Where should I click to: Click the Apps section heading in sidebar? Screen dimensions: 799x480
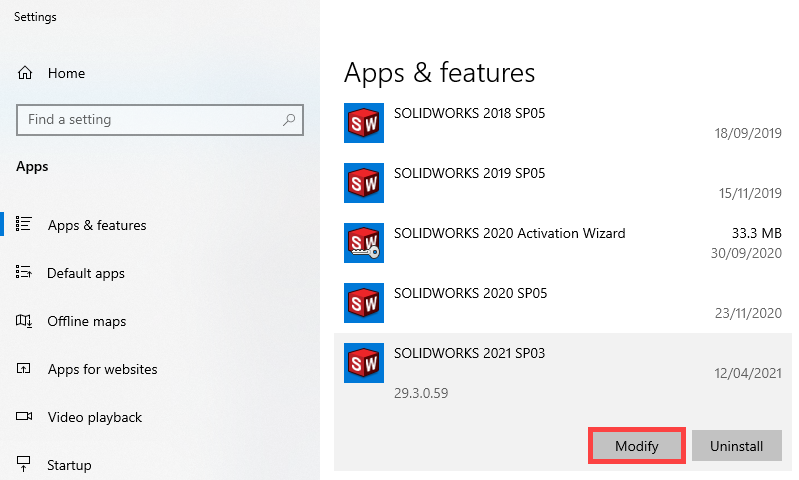(x=32, y=167)
